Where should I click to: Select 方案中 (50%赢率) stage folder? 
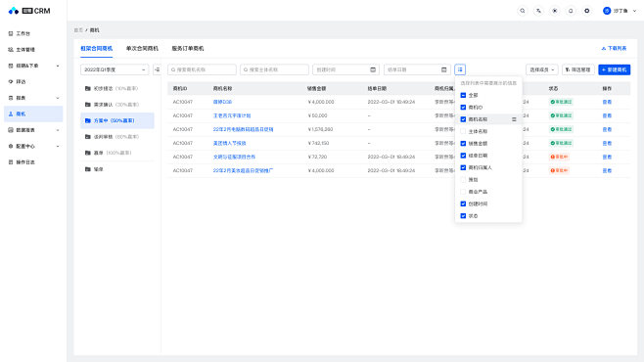coord(117,120)
